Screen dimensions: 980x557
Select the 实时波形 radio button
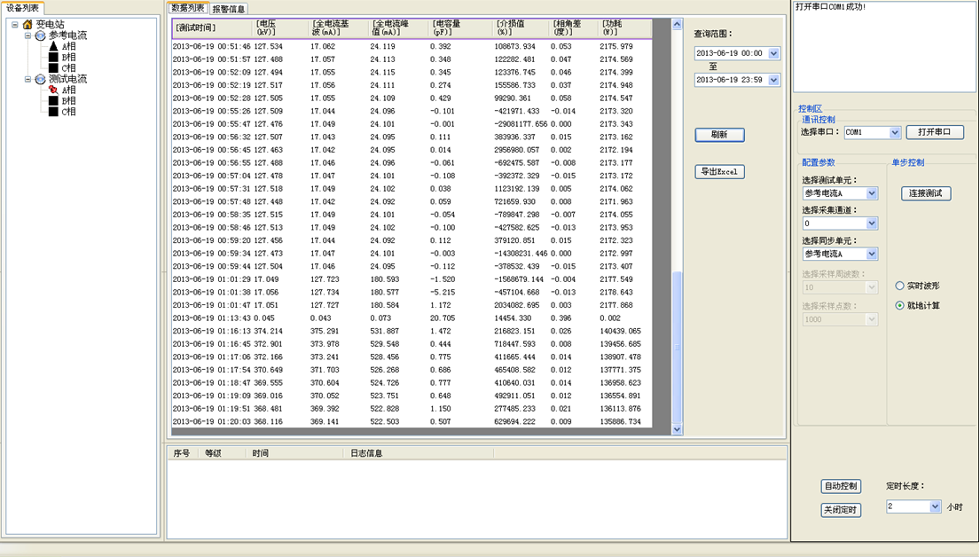pyautogui.click(x=899, y=286)
